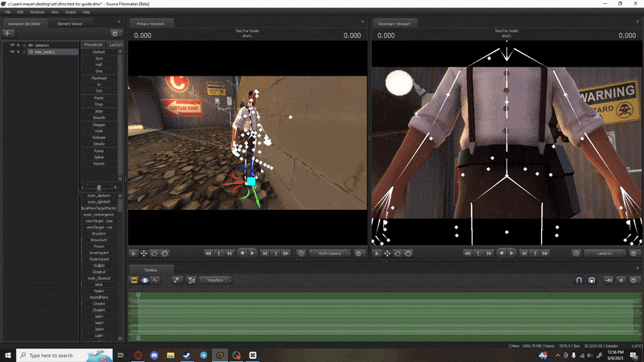Apply the Zero preset
Screen dimensions: 644x362
tap(99, 59)
